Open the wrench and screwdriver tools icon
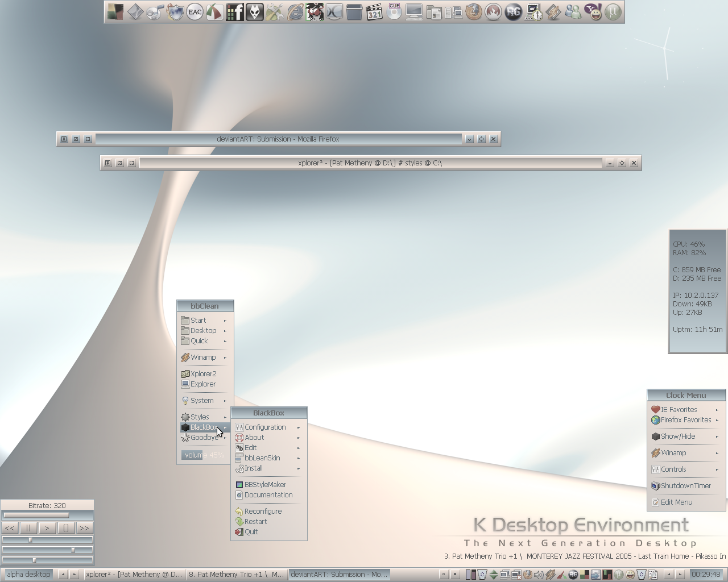 (x=275, y=12)
